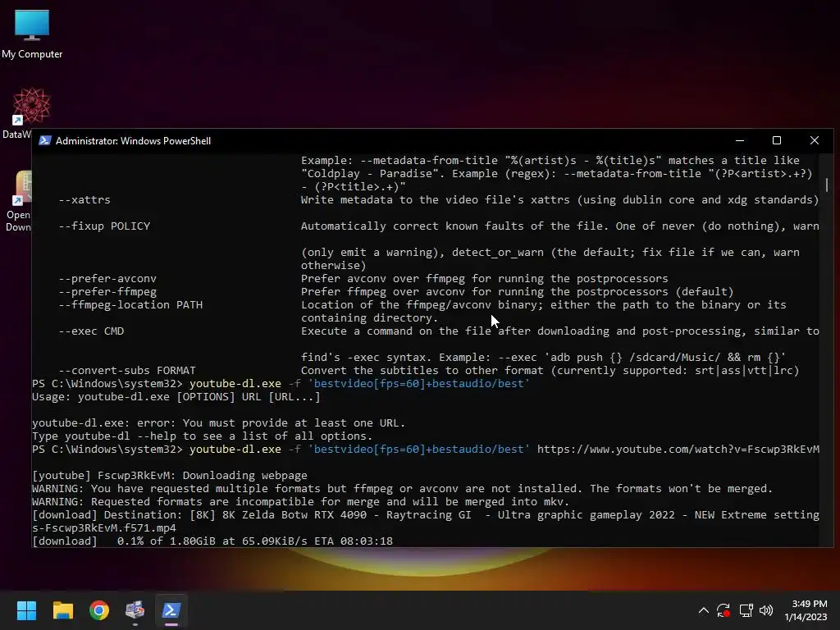Click the 'Usage: youtube-dl.exe [OPTIONS]' line

[176, 397]
